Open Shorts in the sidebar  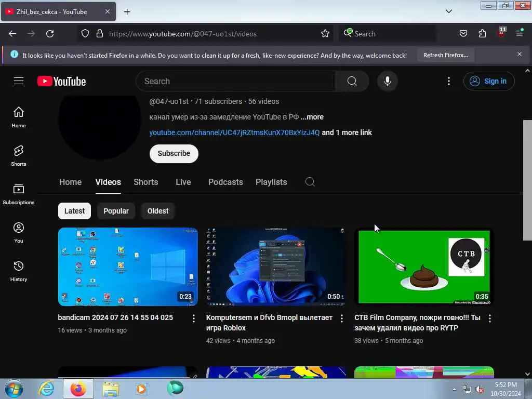pos(19,156)
